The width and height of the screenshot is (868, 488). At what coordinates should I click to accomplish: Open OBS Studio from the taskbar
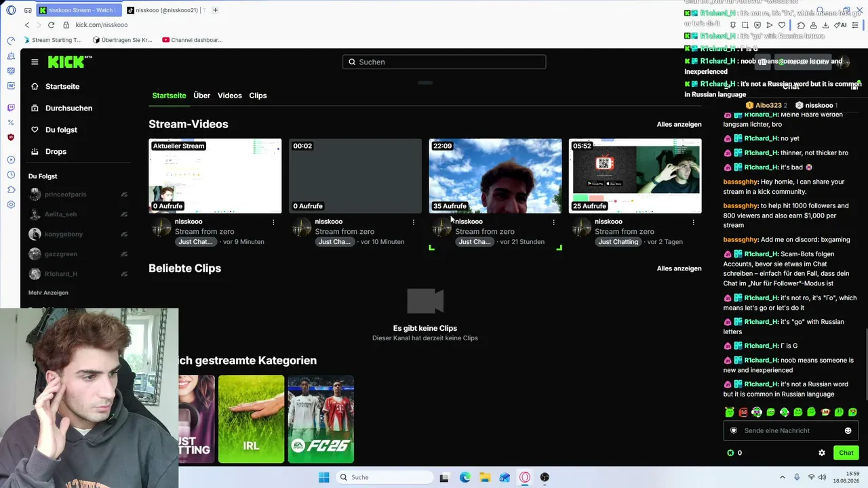coord(545,477)
